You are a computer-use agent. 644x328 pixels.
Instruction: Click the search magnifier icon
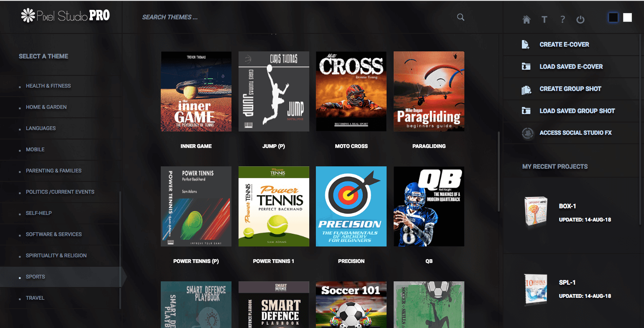(461, 17)
